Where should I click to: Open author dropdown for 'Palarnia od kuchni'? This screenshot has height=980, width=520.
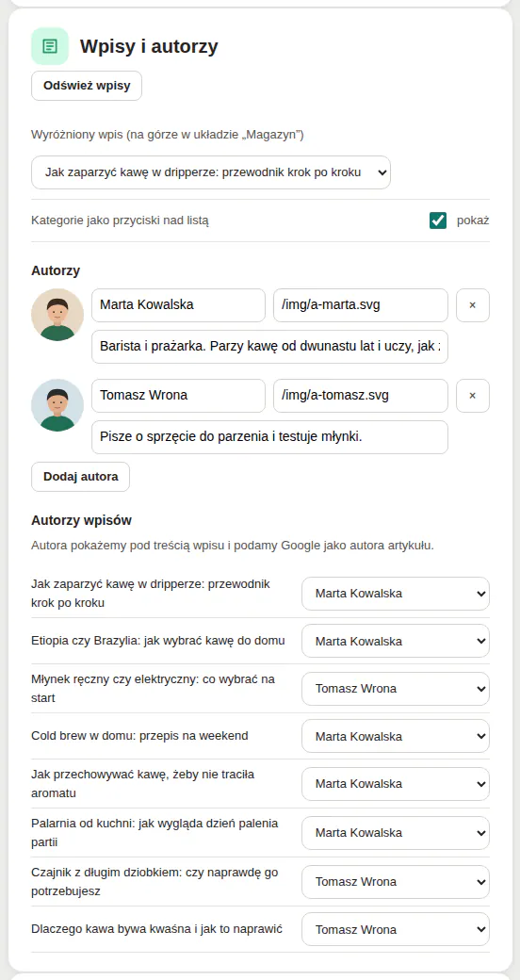tap(396, 832)
